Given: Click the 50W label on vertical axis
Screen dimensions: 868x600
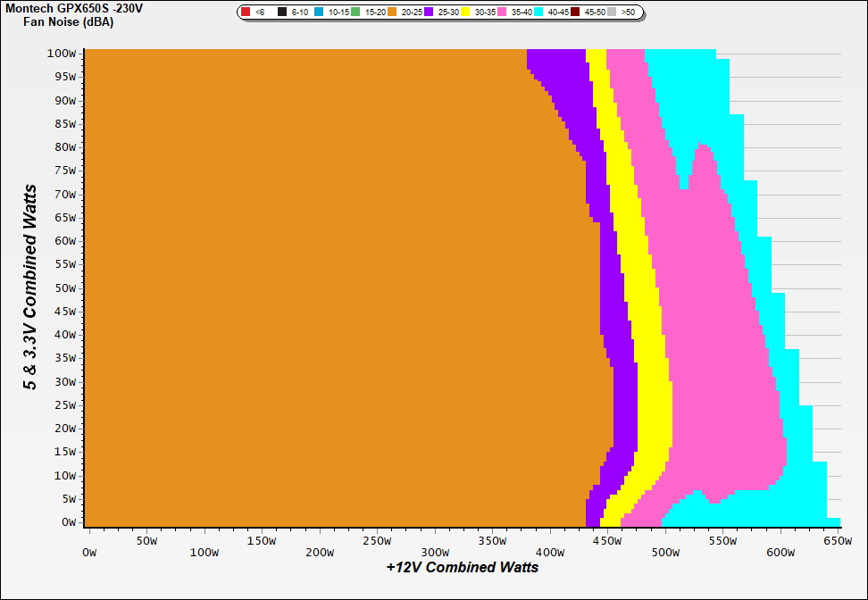Looking at the screenshot, I should point(65,288).
